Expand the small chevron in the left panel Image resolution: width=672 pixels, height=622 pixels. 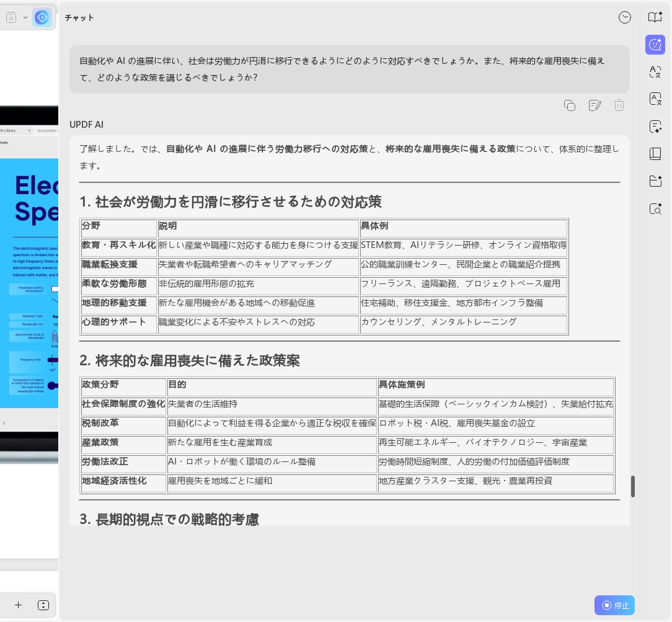click(4, 423)
